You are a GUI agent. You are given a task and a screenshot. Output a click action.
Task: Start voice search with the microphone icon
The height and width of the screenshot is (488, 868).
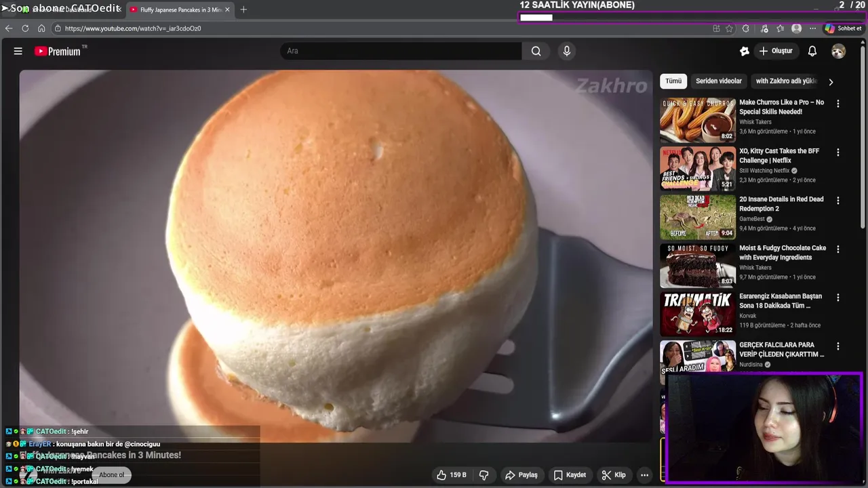567,51
